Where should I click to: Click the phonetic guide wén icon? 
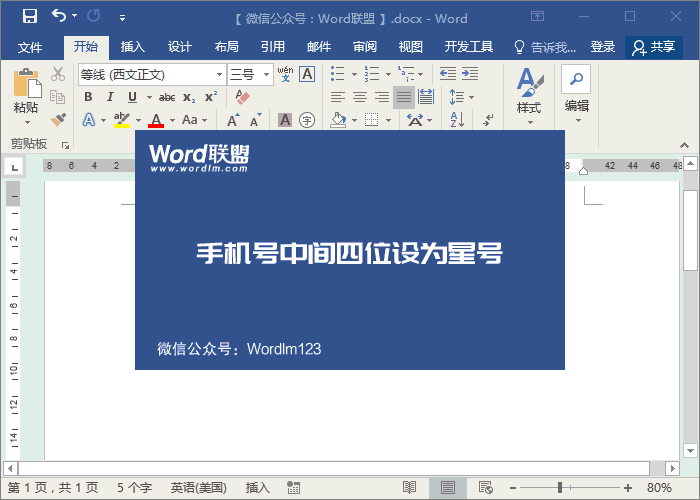pos(285,74)
